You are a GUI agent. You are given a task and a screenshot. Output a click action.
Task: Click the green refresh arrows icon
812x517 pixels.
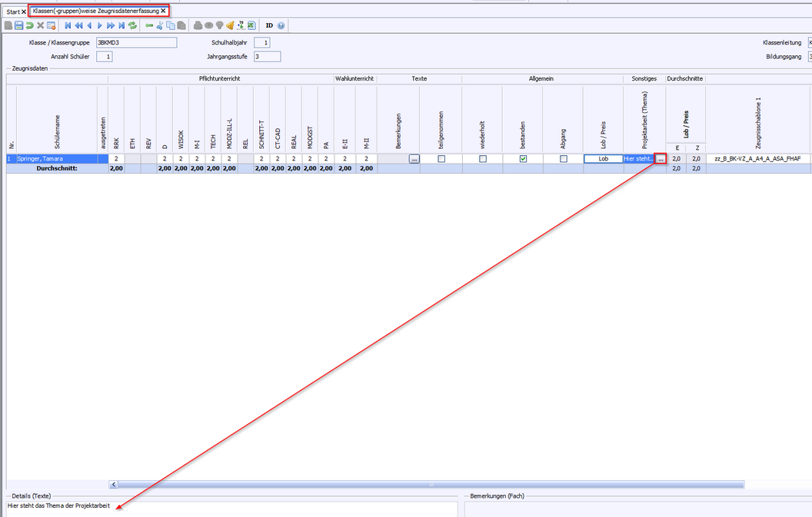point(132,25)
